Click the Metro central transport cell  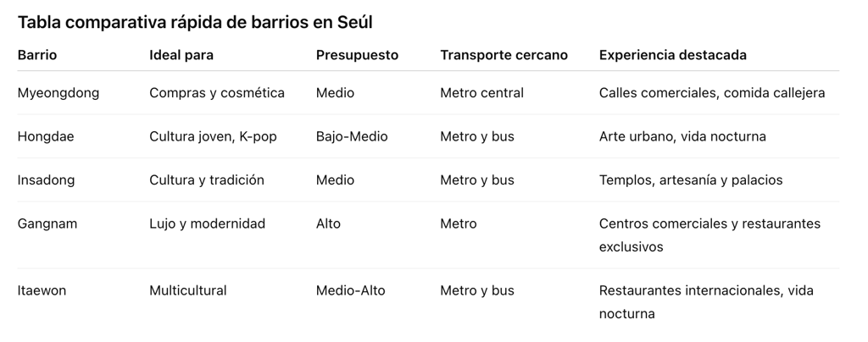(481, 93)
